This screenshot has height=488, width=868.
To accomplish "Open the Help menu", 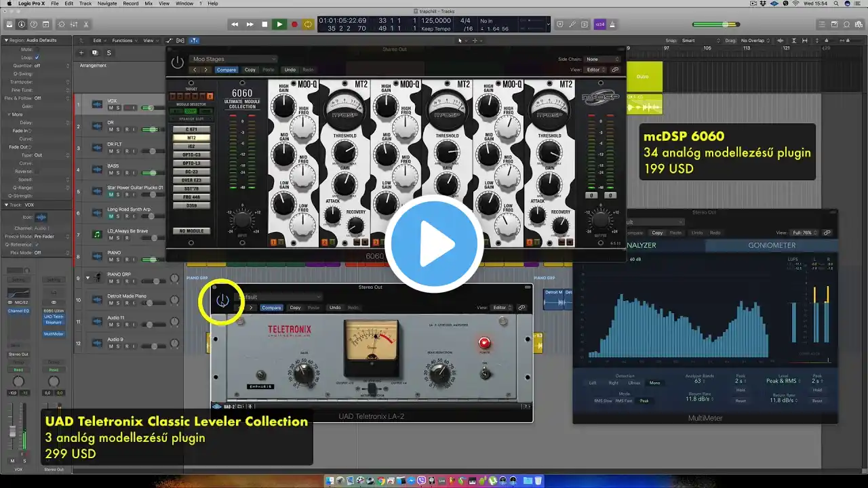I will [x=213, y=3].
